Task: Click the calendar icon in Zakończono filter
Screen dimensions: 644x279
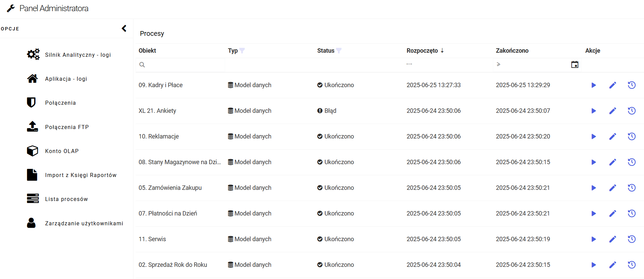Action: [x=574, y=65]
